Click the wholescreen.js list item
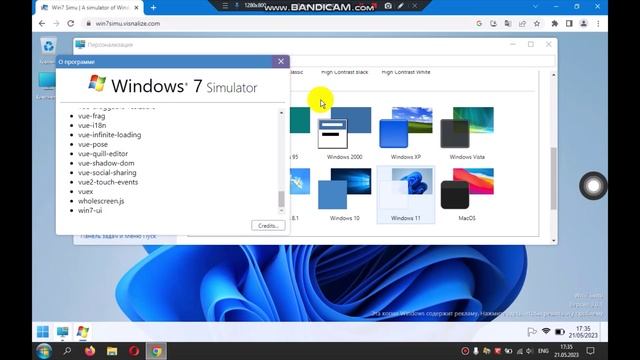Screen dimensions: 640x360 click(101, 201)
